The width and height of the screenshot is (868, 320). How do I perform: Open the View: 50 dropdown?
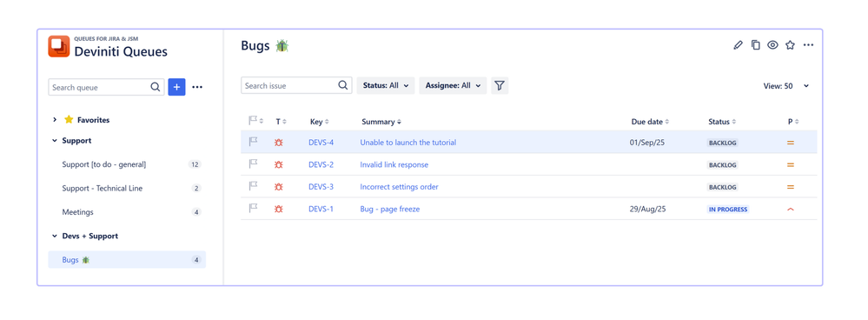tap(786, 86)
